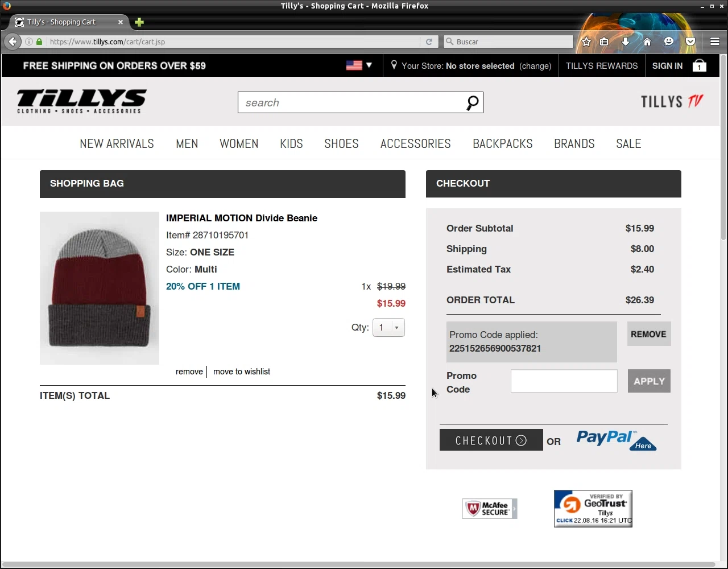The image size is (728, 569).
Task: Open the NEW ARRIVALS menu
Action: [x=117, y=143]
